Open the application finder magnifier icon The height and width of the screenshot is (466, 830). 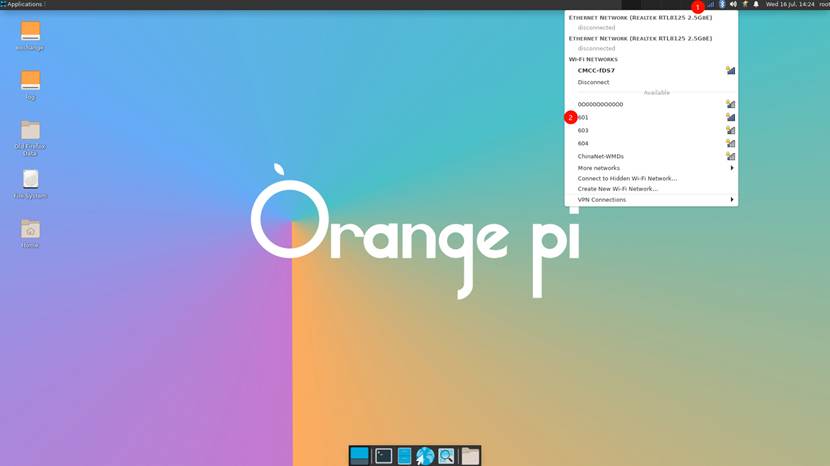446,456
